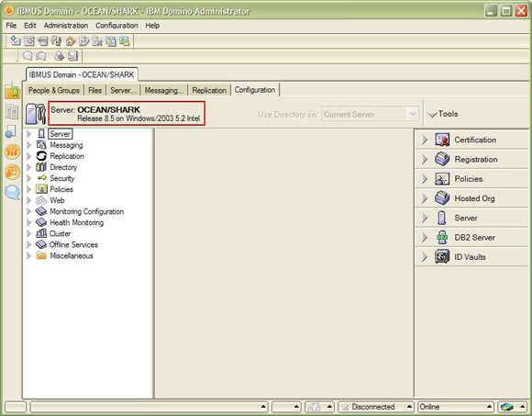Image resolution: width=532 pixels, height=416 pixels.
Task: Click the toolbar icon showing two overlapping people windows
Action: (x=124, y=41)
